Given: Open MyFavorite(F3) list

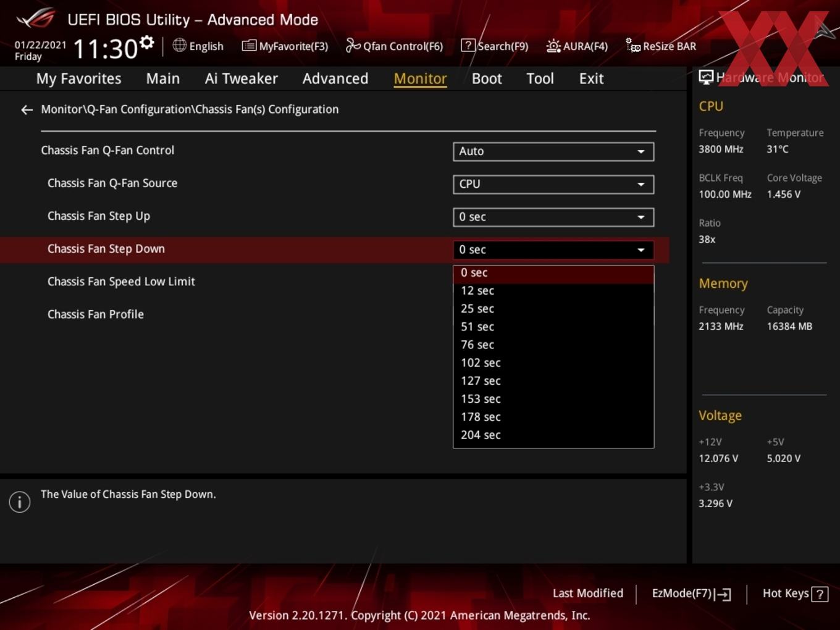Looking at the screenshot, I should (285, 46).
